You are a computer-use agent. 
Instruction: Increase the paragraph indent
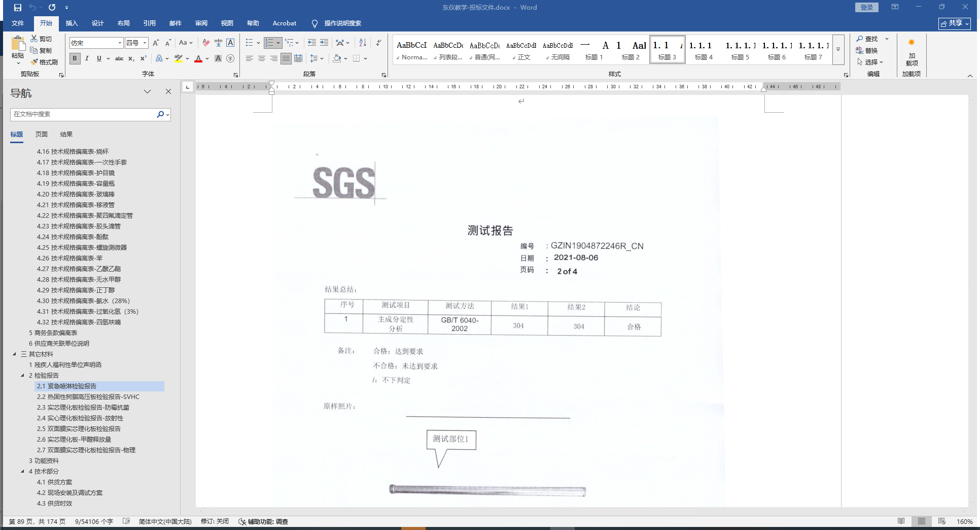[x=324, y=43]
